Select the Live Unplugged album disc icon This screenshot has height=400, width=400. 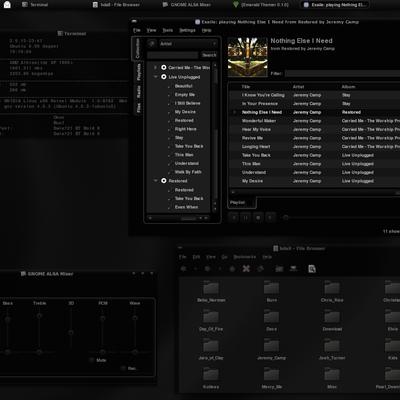click(164, 77)
